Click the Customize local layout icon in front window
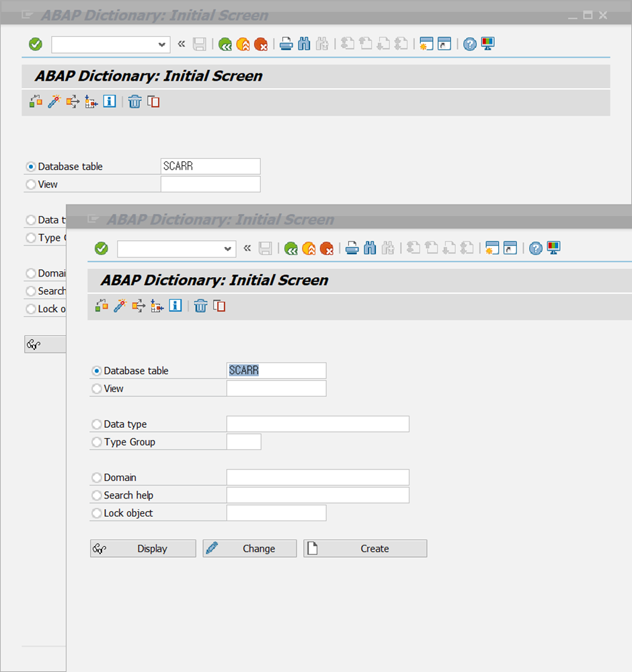Image resolution: width=632 pixels, height=672 pixels. coord(553,248)
